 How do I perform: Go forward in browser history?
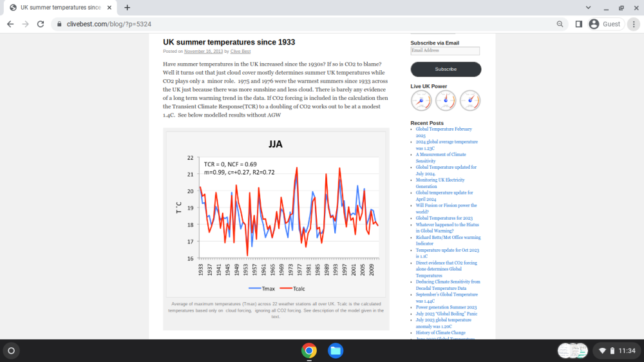26,24
